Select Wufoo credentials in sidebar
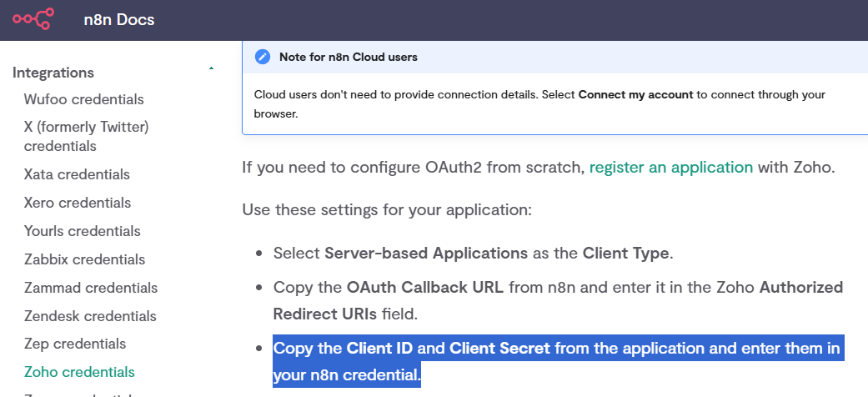 click(83, 99)
